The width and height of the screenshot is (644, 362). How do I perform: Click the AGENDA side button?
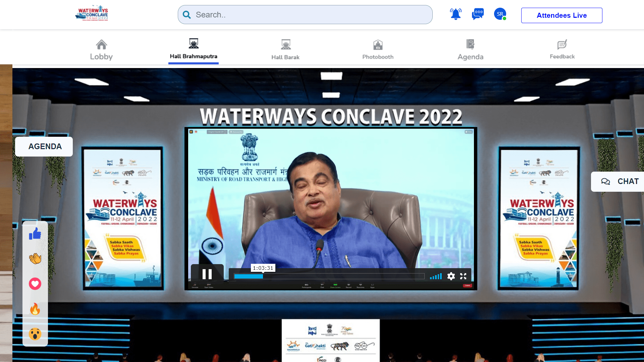coord(44,146)
